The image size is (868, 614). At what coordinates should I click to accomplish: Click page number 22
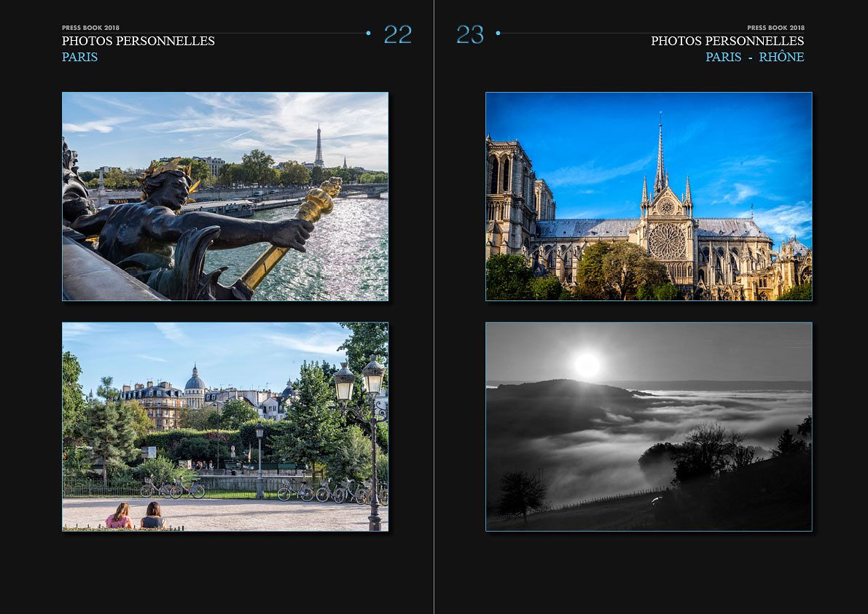click(398, 34)
